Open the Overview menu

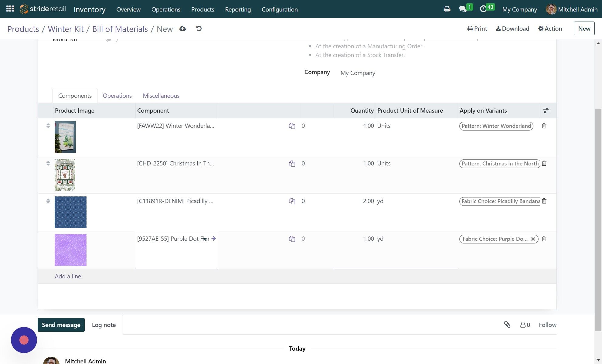tap(128, 9)
